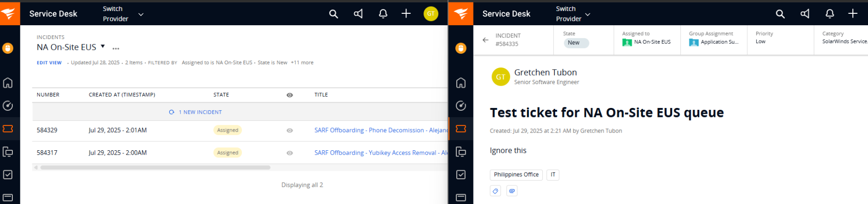Viewport: 868px width, 204px height.
Task: Click the tag icon below Philippines Office
Action: coord(495,191)
